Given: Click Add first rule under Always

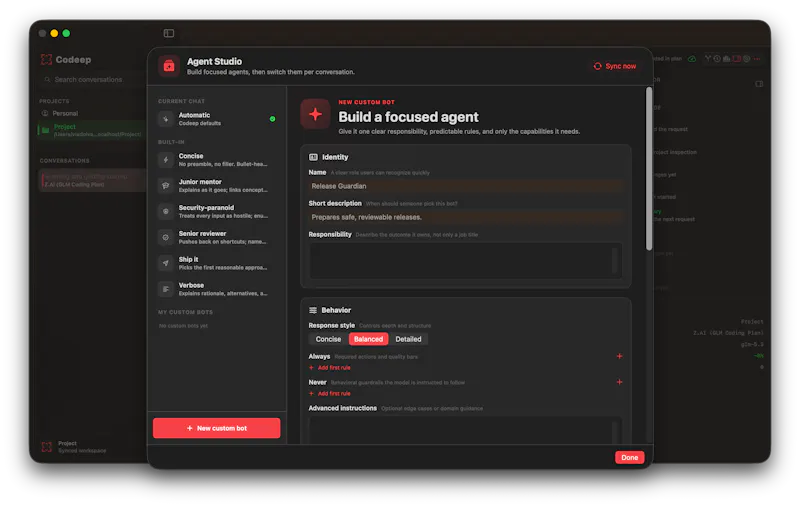Looking at the screenshot, I should point(330,368).
